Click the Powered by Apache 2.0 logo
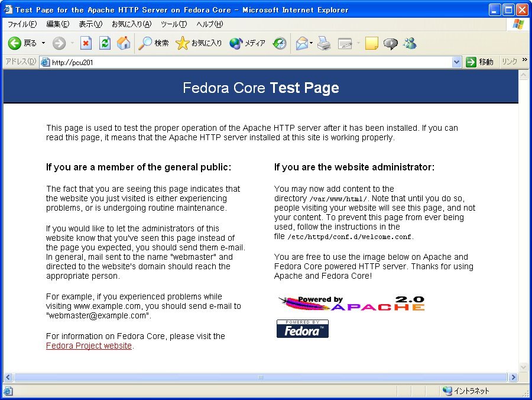 pyautogui.click(x=351, y=303)
